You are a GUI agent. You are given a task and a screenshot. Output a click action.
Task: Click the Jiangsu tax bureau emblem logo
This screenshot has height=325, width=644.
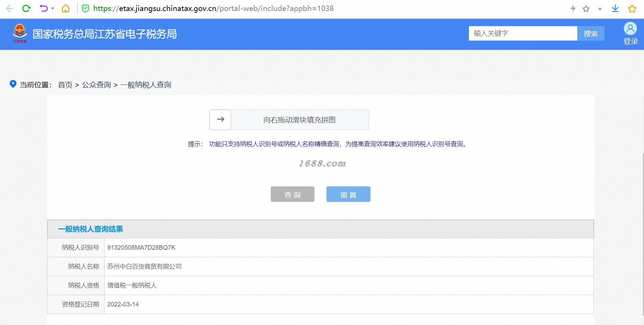[20, 33]
